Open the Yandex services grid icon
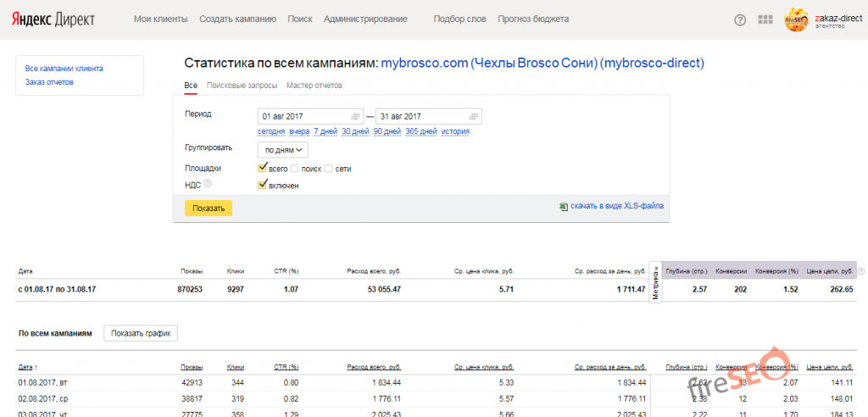Viewport: 868px width, 417px height. point(765,19)
